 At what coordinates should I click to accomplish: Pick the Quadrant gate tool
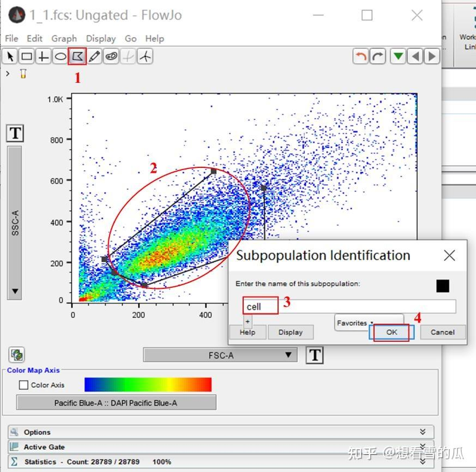pos(44,56)
